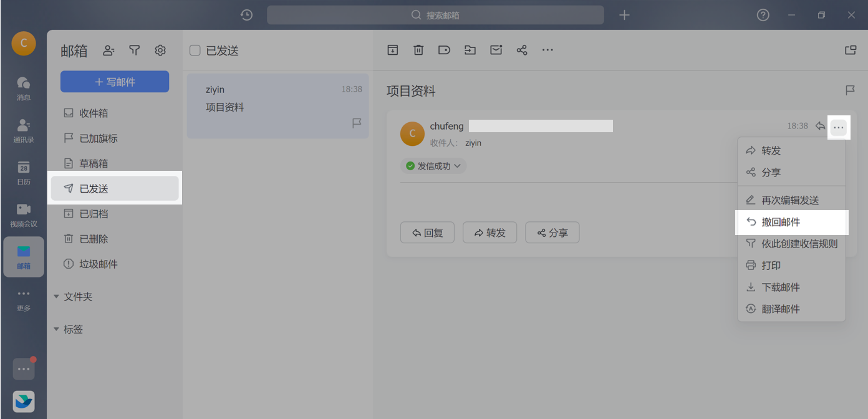Expand the 发信成功 status dropdown
The width and height of the screenshot is (868, 419).
(x=433, y=166)
